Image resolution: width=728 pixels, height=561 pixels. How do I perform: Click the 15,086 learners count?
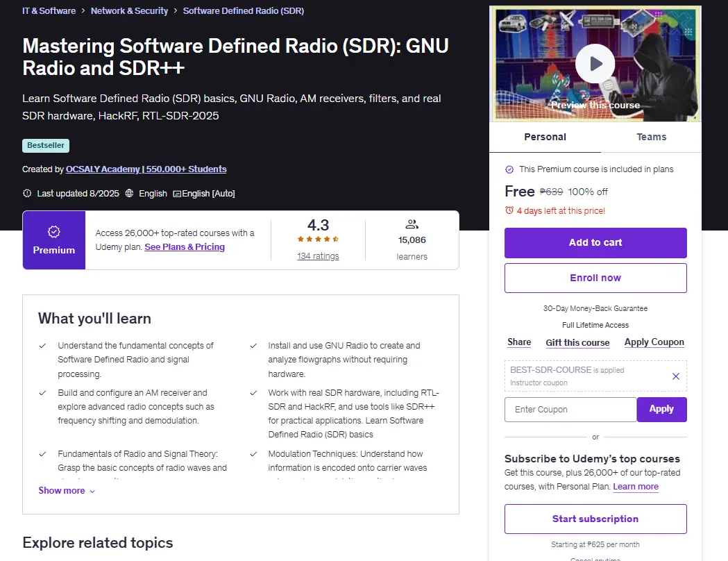coord(412,240)
